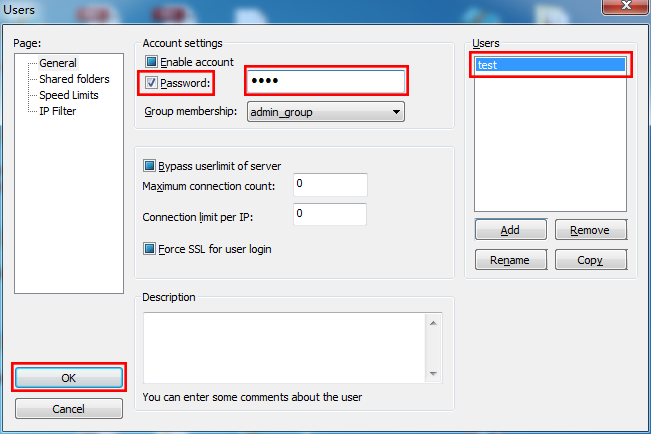Image resolution: width=651 pixels, height=434 pixels.
Task: Select the General page in the tree
Action: click(57, 63)
